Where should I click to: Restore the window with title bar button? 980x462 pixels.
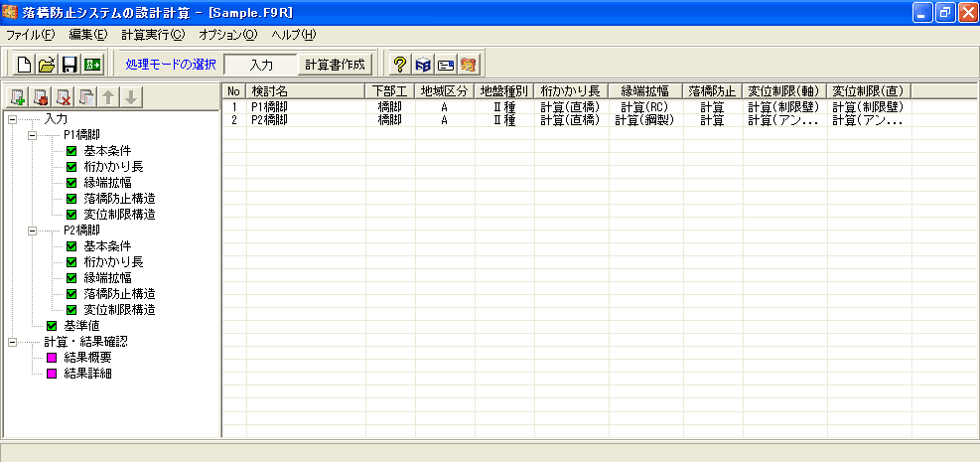(945, 13)
